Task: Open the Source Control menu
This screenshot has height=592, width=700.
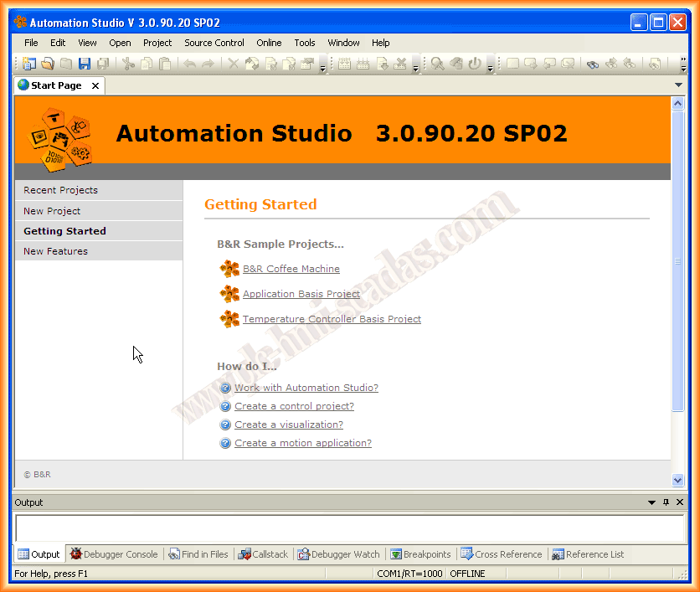Action: (214, 43)
